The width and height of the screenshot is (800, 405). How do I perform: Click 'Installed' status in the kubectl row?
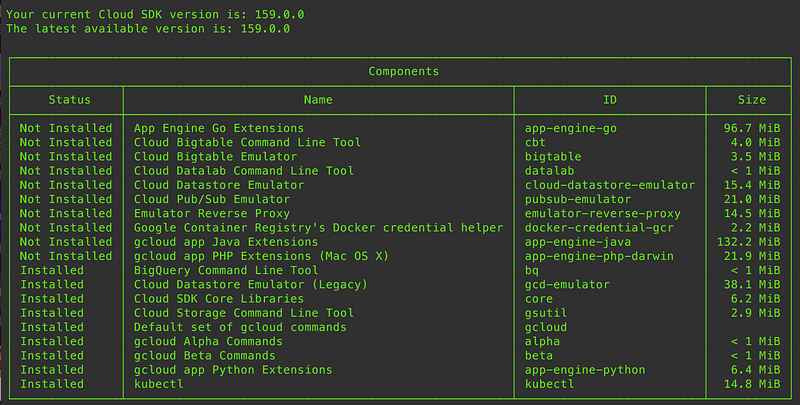[52, 384]
